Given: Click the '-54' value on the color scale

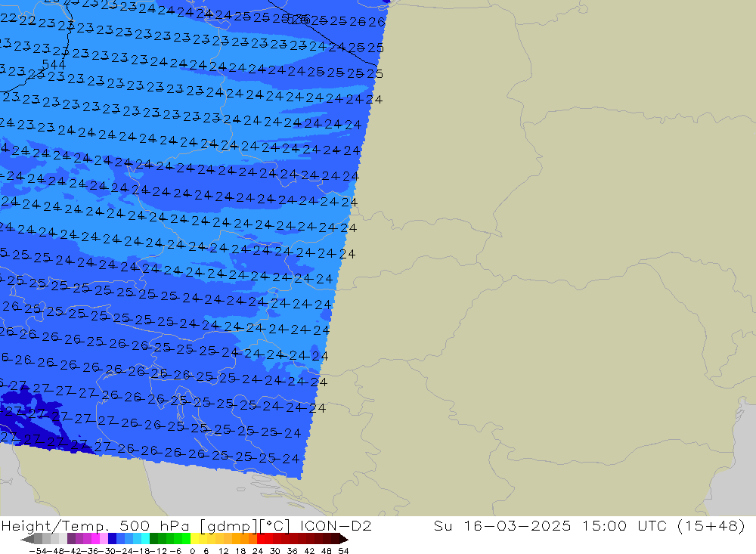Looking at the screenshot, I should tap(38, 551).
